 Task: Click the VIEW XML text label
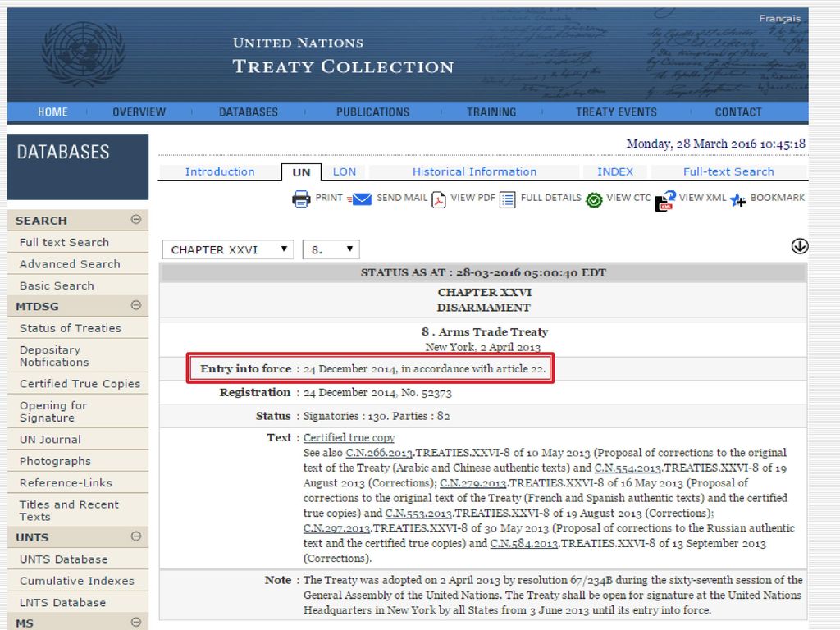(702, 198)
